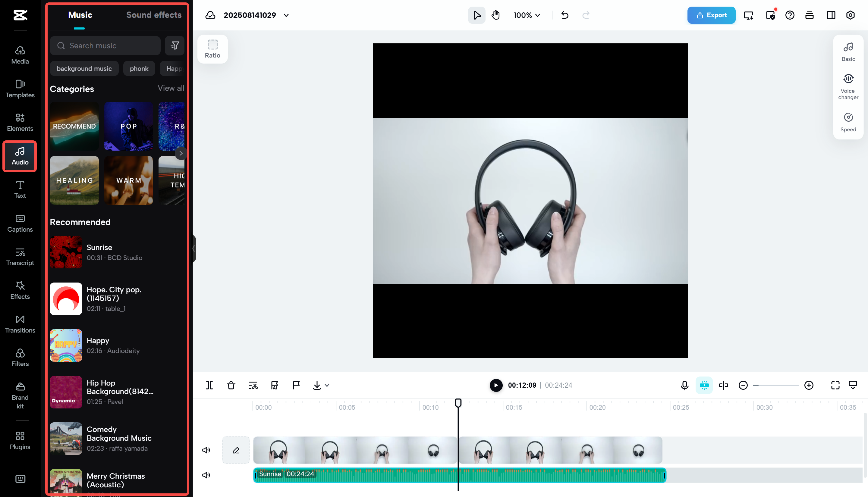Click View all categories link
This screenshot has width=868, height=497.
point(171,88)
